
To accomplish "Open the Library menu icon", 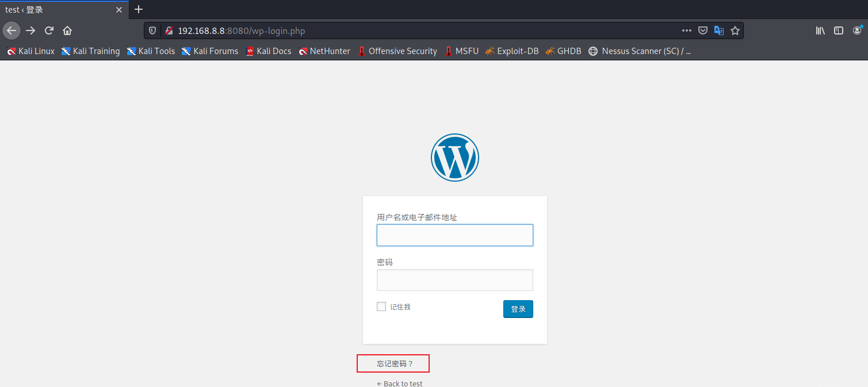I will click(820, 30).
